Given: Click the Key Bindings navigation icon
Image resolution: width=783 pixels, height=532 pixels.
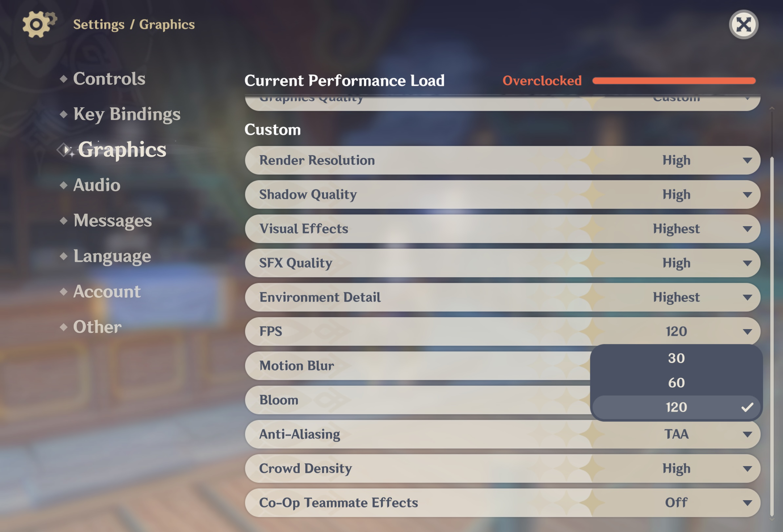Looking at the screenshot, I should click(x=64, y=113).
